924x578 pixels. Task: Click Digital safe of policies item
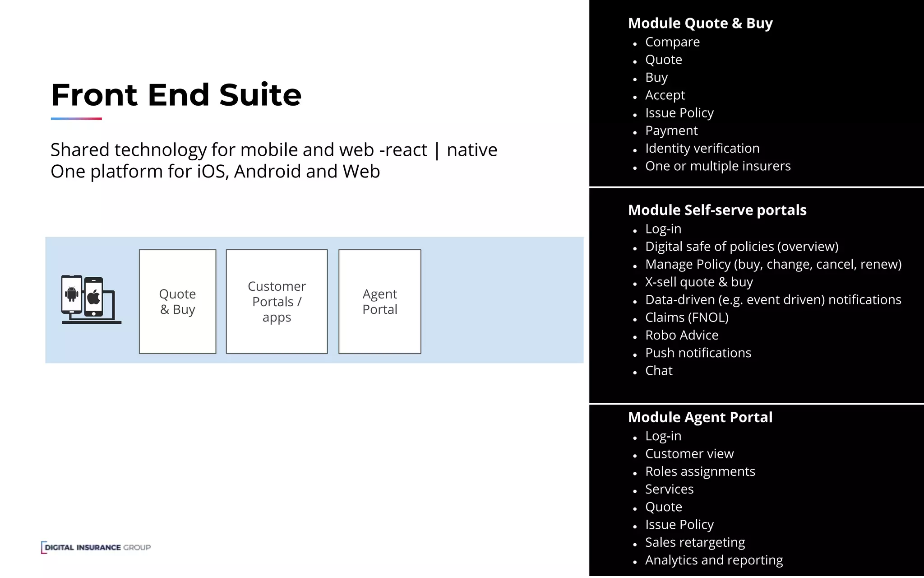[x=742, y=247]
